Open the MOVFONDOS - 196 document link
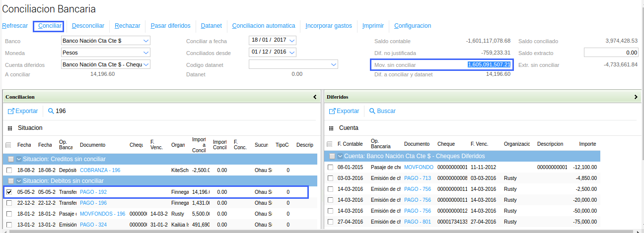The height and width of the screenshot is (233, 644). coord(102,214)
